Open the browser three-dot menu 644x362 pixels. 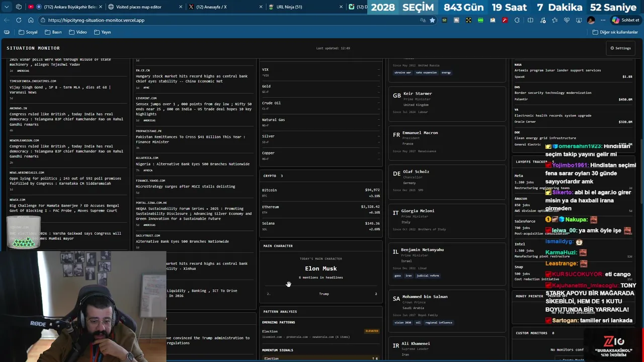point(603,20)
